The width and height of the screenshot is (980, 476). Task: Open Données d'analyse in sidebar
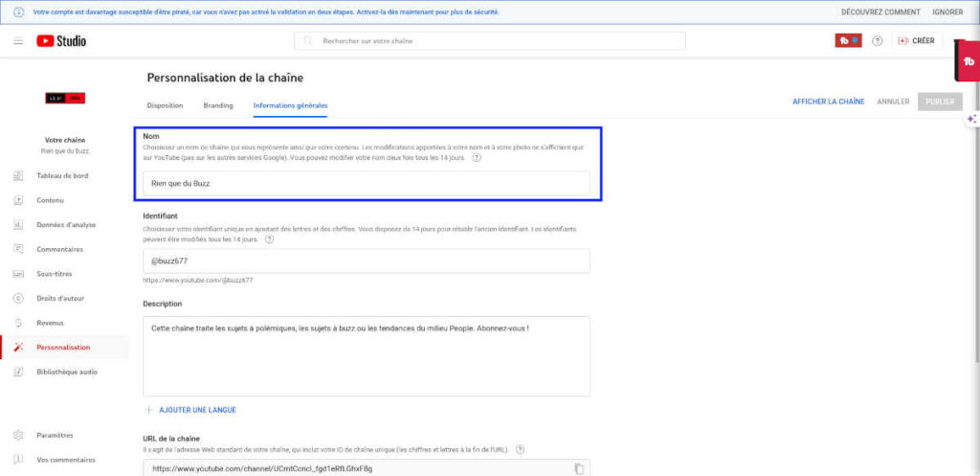pyautogui.click(x=65, y=224)
